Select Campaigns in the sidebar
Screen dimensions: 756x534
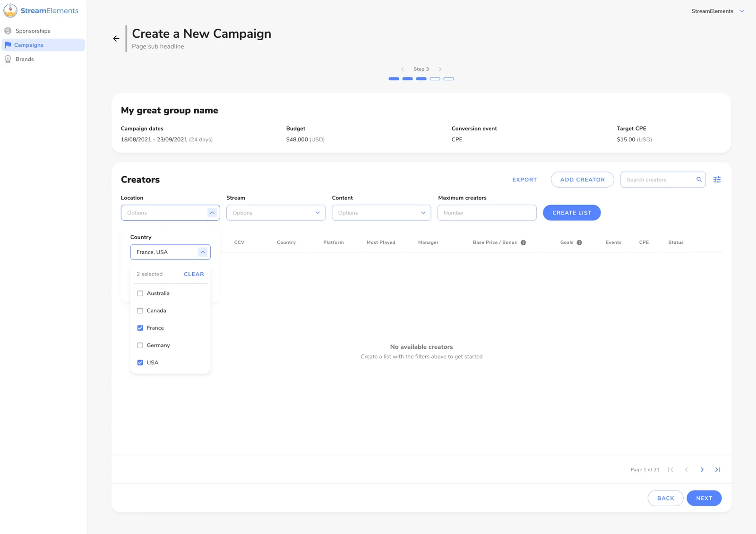tap(43, 45)
